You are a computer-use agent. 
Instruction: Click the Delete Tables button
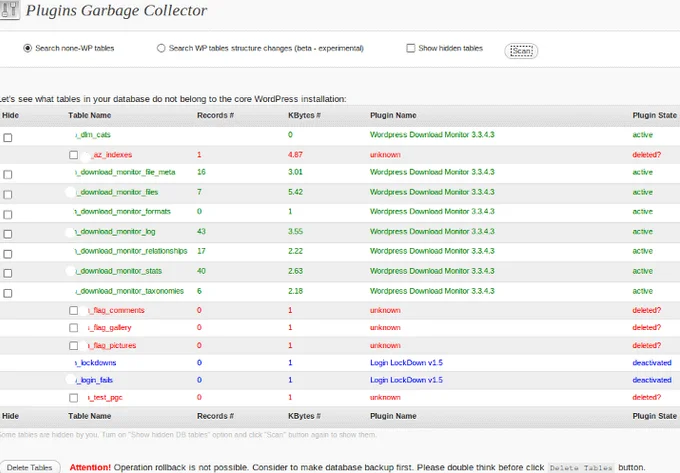pyautogui.click(x=30, y=467)
